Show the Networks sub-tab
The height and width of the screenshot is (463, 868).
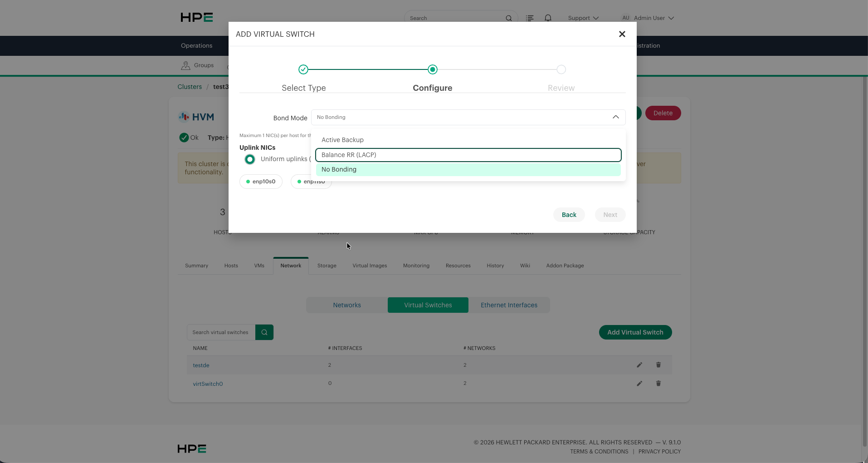[x=347, y=305]
